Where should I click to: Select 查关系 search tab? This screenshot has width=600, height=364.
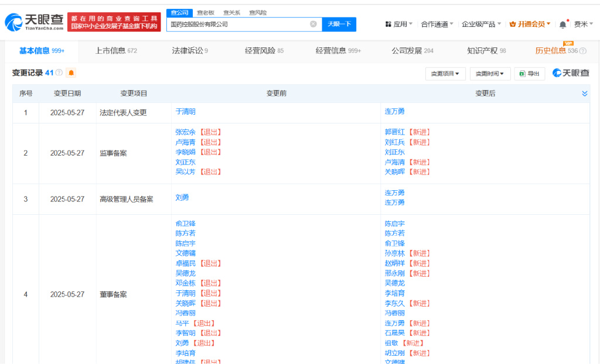[231, 13]
